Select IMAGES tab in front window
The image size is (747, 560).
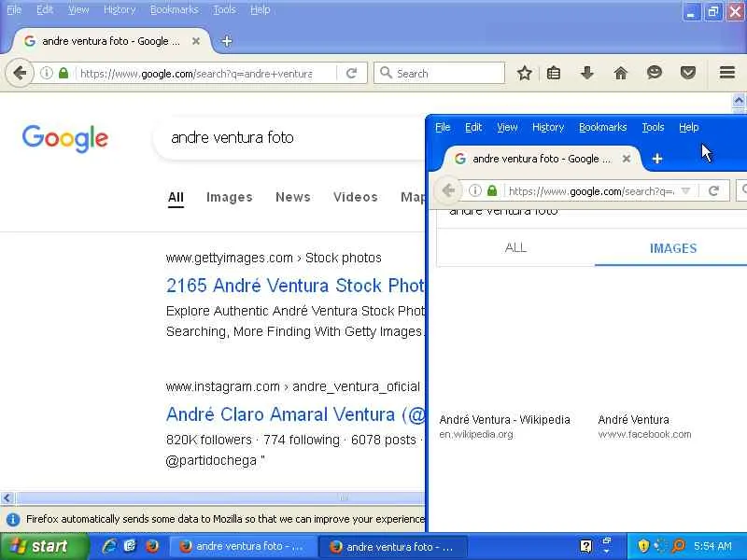pyautogui.click(x=672, y=248)
